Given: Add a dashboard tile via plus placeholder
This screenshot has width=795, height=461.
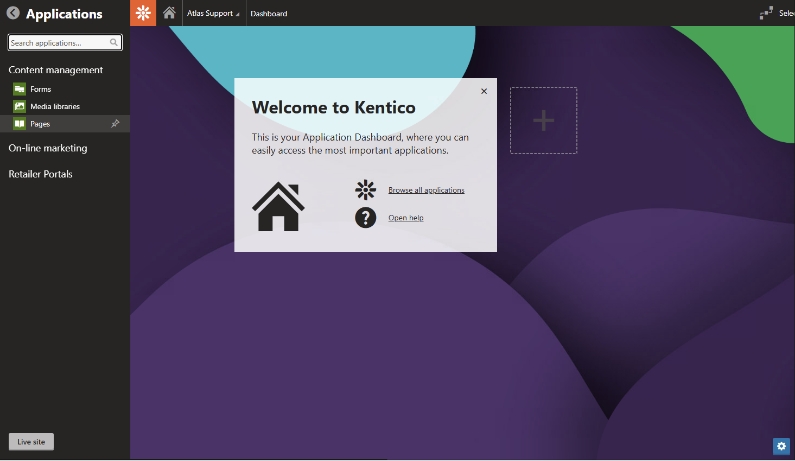Looking at the screenshot, I should tap(543, 121).
